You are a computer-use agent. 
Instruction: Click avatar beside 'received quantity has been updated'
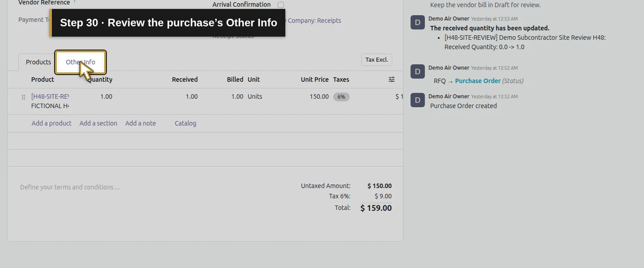pos(418,22)
